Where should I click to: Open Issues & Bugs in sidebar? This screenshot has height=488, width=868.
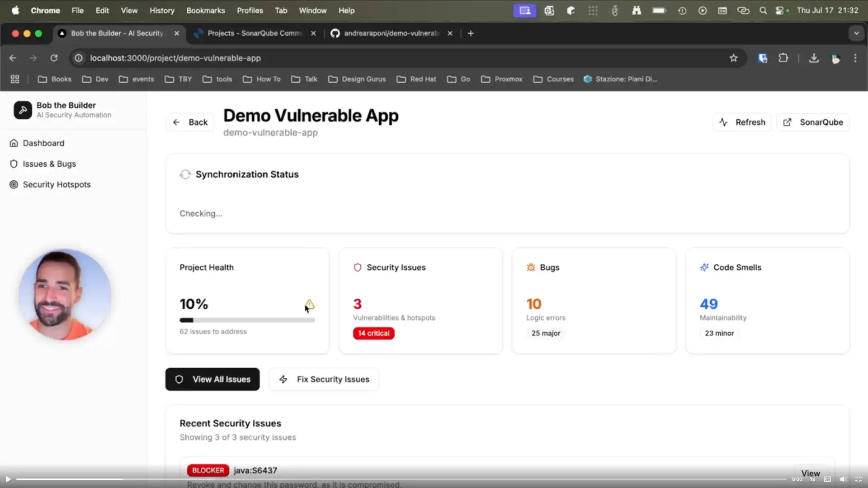click(x=49, y=164)
